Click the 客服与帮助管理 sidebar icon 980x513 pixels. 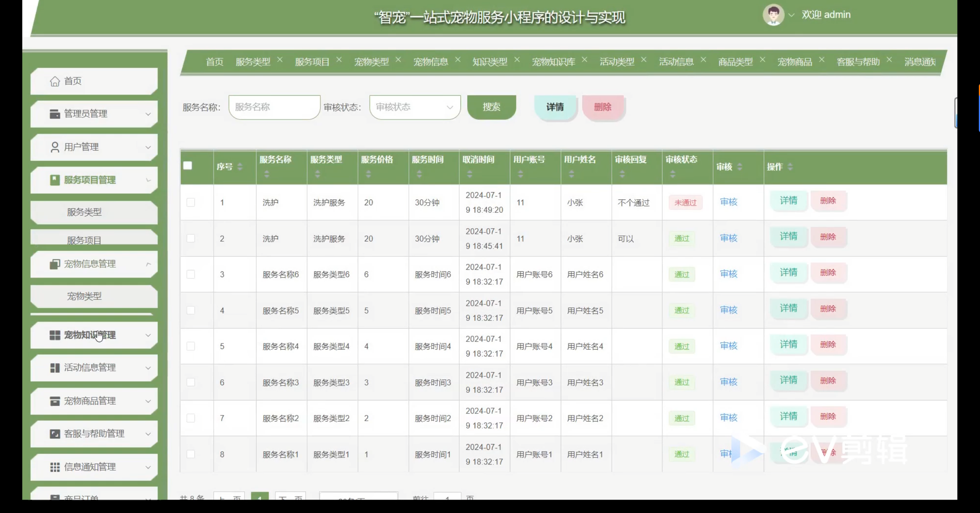click(55, 434)
